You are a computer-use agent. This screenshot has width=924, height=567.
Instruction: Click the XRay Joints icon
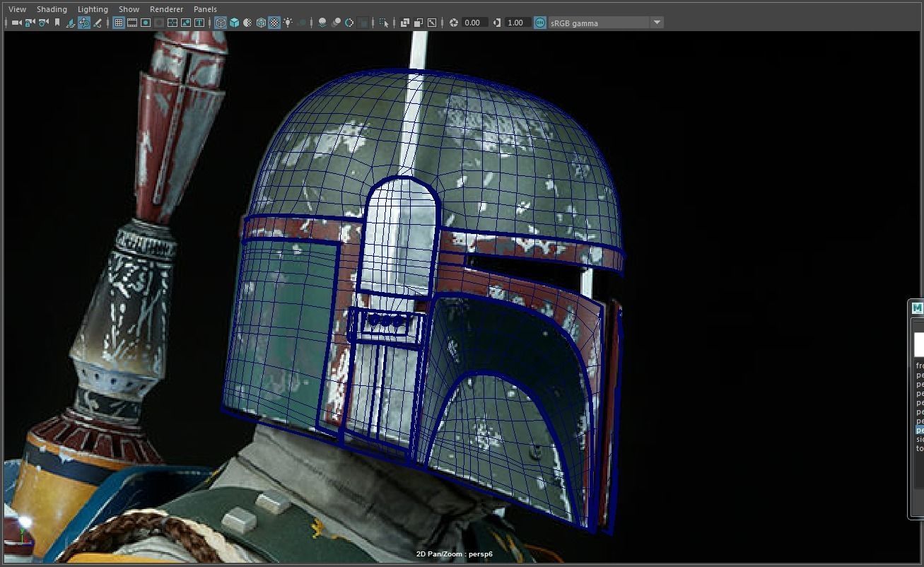(432, 23)
